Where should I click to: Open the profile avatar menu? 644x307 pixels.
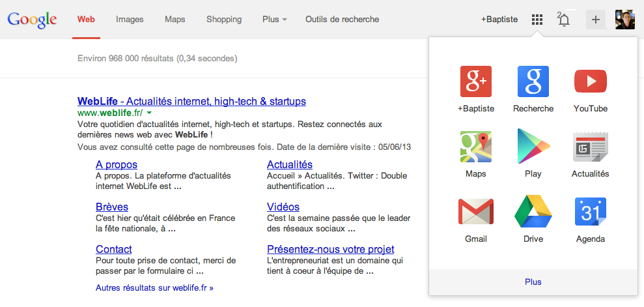624,20
